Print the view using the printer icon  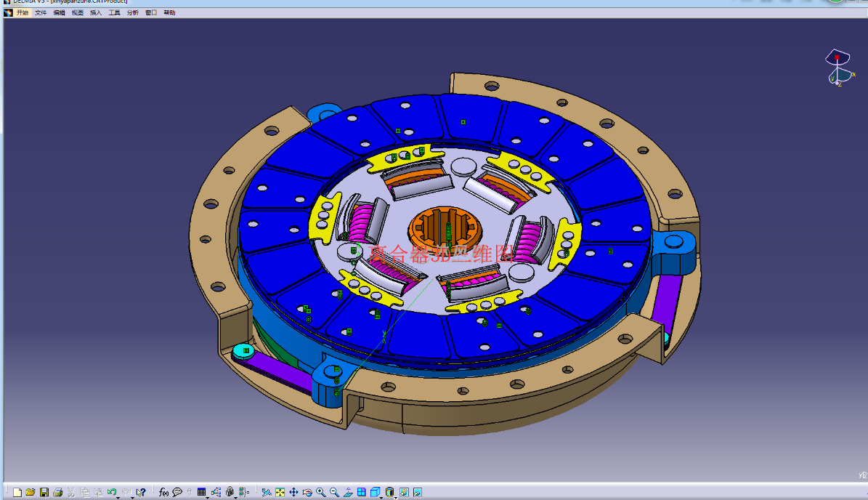57,492
